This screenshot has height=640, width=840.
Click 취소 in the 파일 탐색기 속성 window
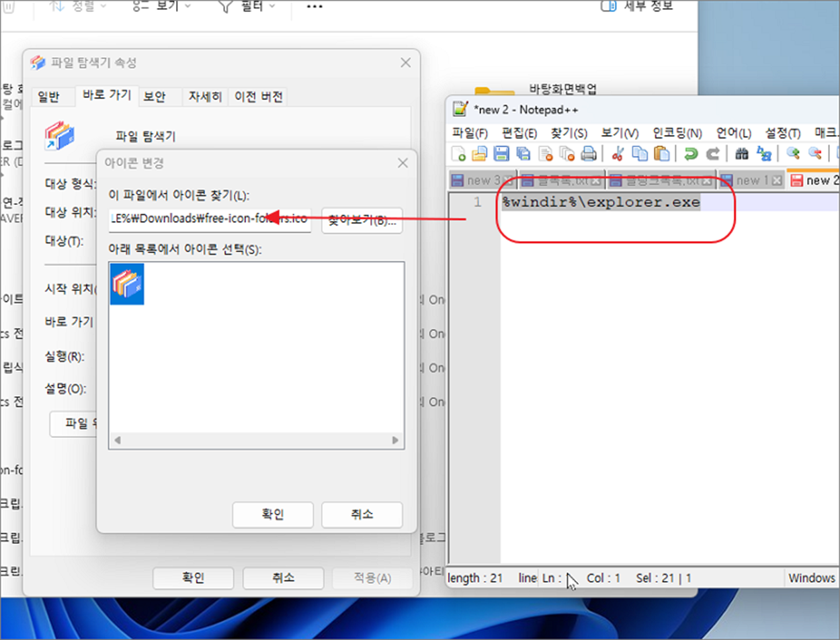pos(283,578)
